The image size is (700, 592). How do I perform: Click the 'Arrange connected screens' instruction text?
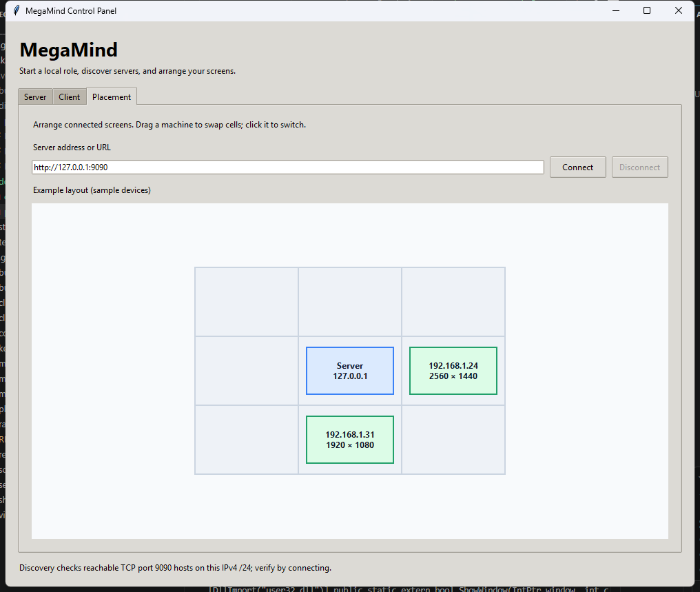point(169,125)
